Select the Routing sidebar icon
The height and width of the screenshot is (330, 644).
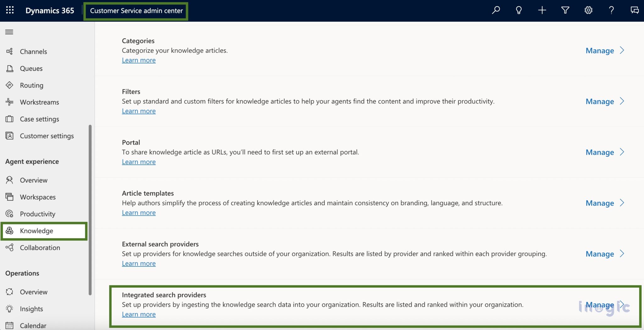9,85
